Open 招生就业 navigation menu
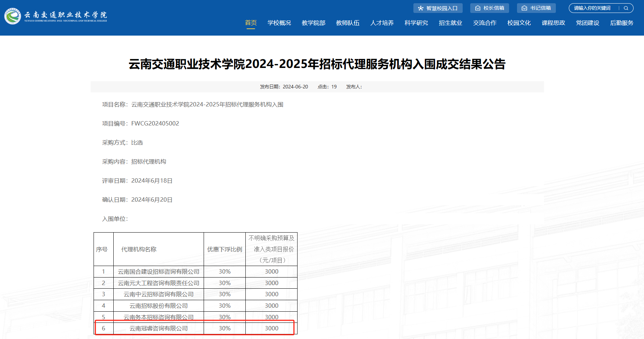 coord(450,23)
